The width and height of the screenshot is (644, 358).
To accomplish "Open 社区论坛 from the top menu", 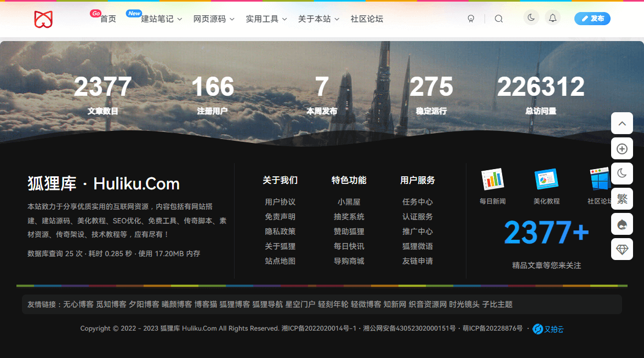I will 367,18.
